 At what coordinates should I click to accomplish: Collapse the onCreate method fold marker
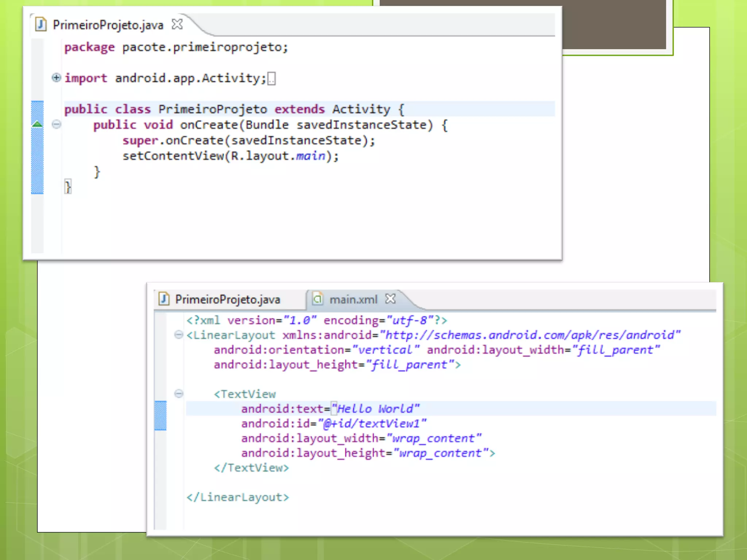point(56,124)
